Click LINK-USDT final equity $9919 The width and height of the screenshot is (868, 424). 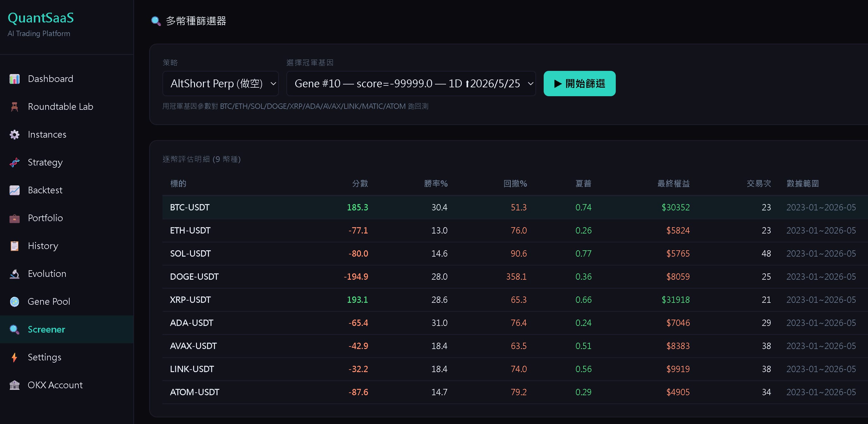coord(678,369)
